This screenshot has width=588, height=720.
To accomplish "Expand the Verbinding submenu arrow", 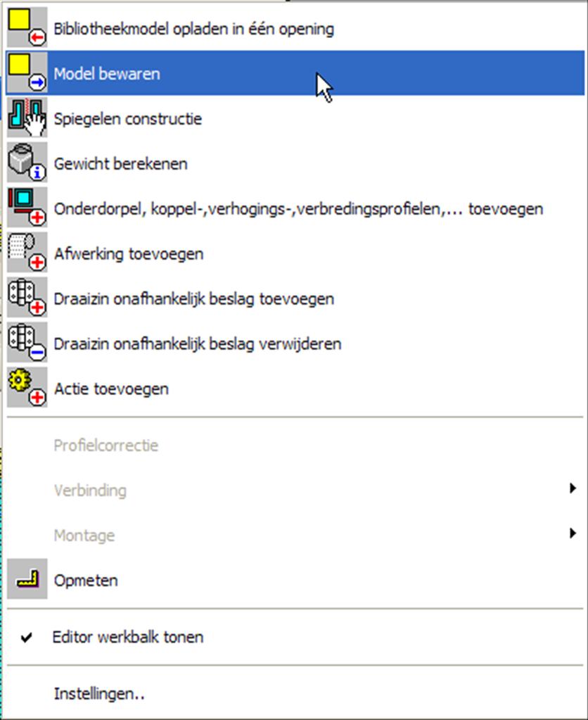I will click(573, 488).
